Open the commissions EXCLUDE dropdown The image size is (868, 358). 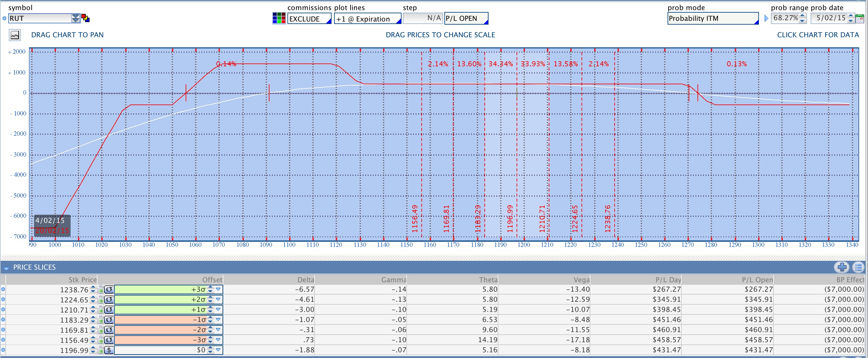click(x=309, y=19)
